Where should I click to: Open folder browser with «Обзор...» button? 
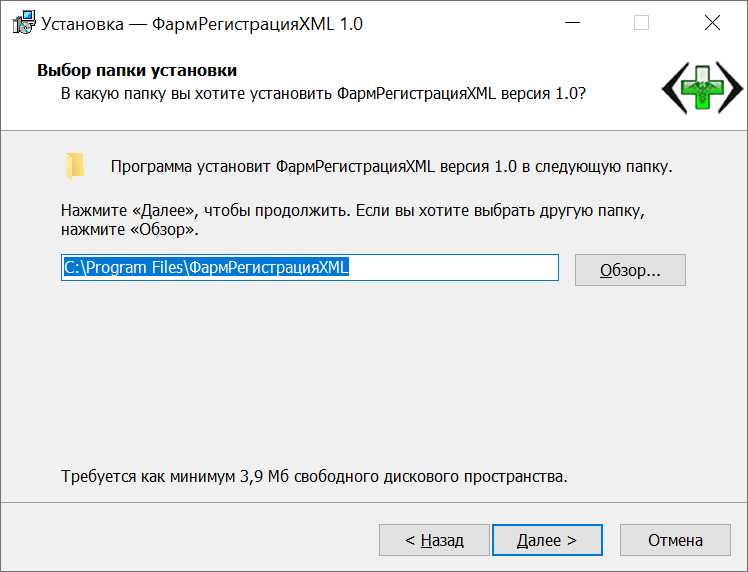pos(630,270)
